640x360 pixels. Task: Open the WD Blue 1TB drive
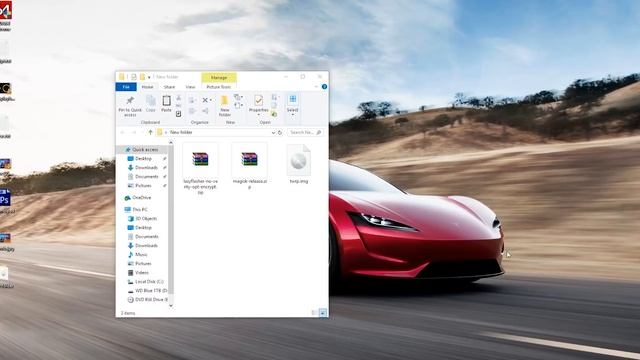150,291
